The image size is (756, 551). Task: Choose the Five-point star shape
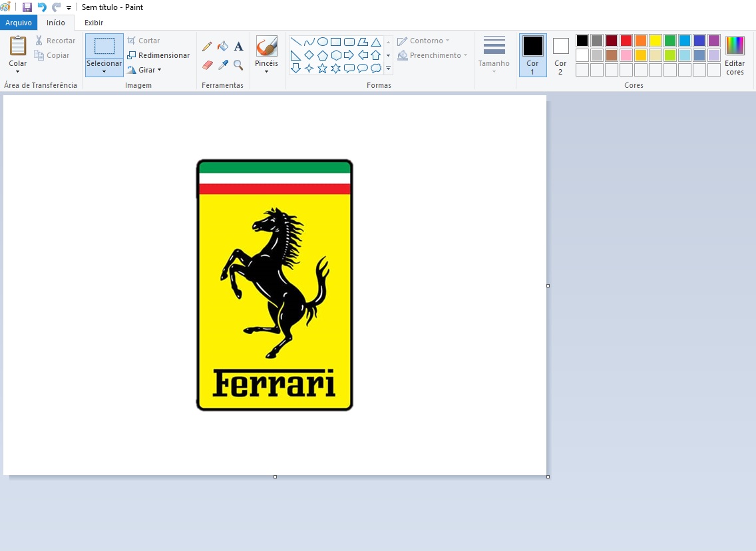tap(323, 68)
